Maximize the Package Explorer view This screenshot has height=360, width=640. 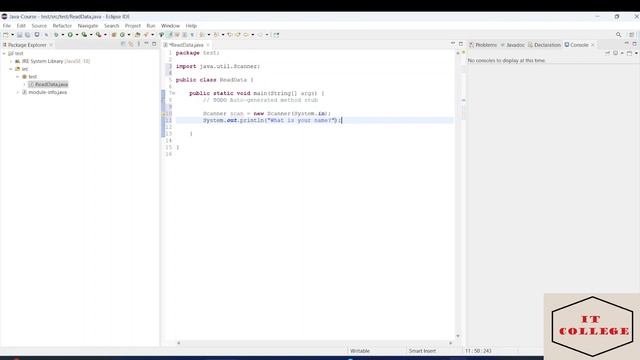[154, 44]
